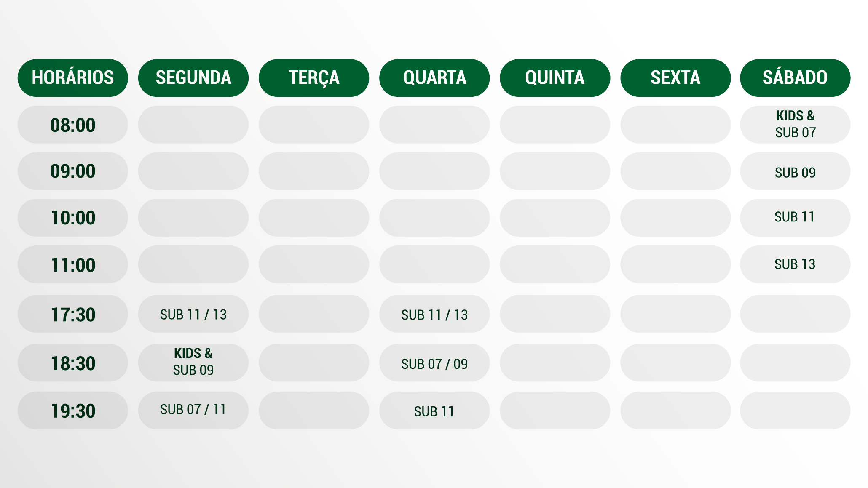868x488 pixels.
Task: Click the SUB 07 / 11 class cell
Action: click(x=193, y=410)
